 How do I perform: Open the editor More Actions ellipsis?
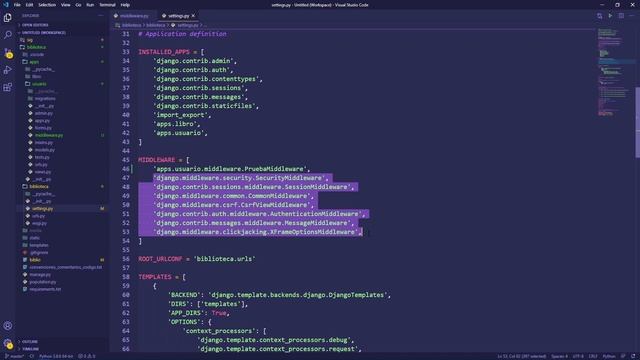632,16
